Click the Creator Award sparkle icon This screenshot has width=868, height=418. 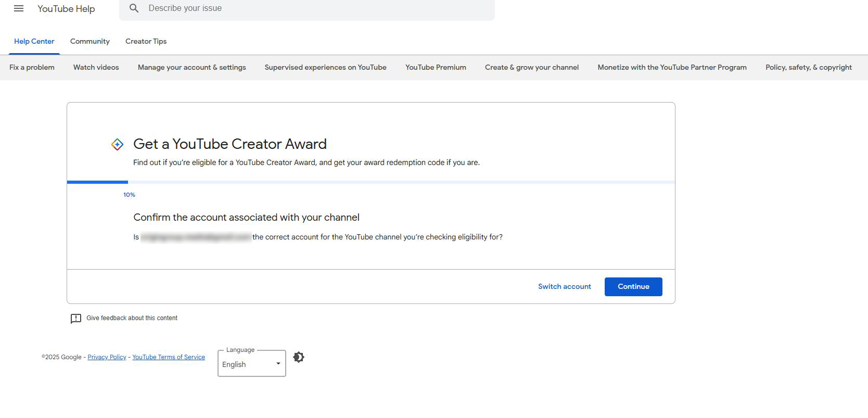click(x=118, y=145)
